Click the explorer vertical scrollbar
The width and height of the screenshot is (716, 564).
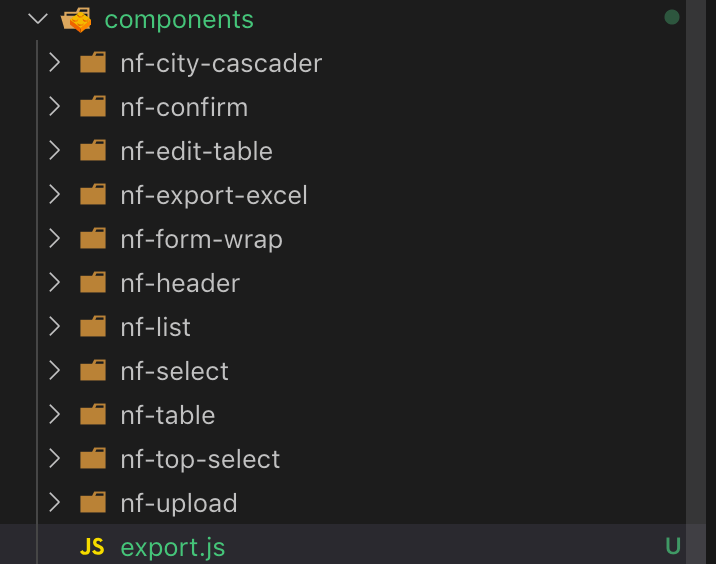pyautogui.click(x=696, y=282)
